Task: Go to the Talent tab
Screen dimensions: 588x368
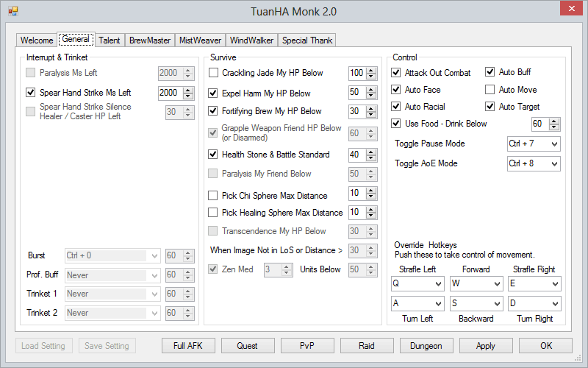Action: 110,40
